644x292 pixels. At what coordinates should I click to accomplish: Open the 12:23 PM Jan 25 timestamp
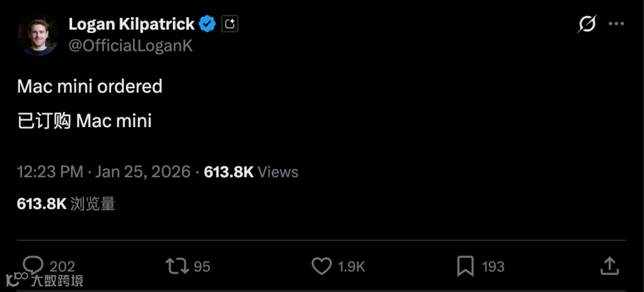(103, 172)
